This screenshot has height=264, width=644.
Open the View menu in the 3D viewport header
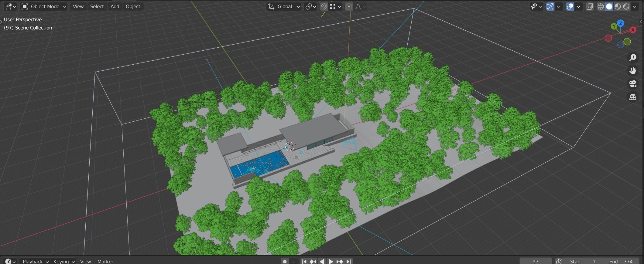(x=78, y=6)
